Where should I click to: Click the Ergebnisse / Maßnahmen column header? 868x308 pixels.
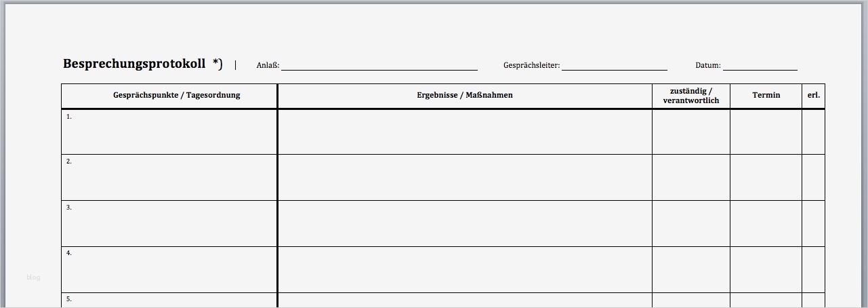coord(465,96)
